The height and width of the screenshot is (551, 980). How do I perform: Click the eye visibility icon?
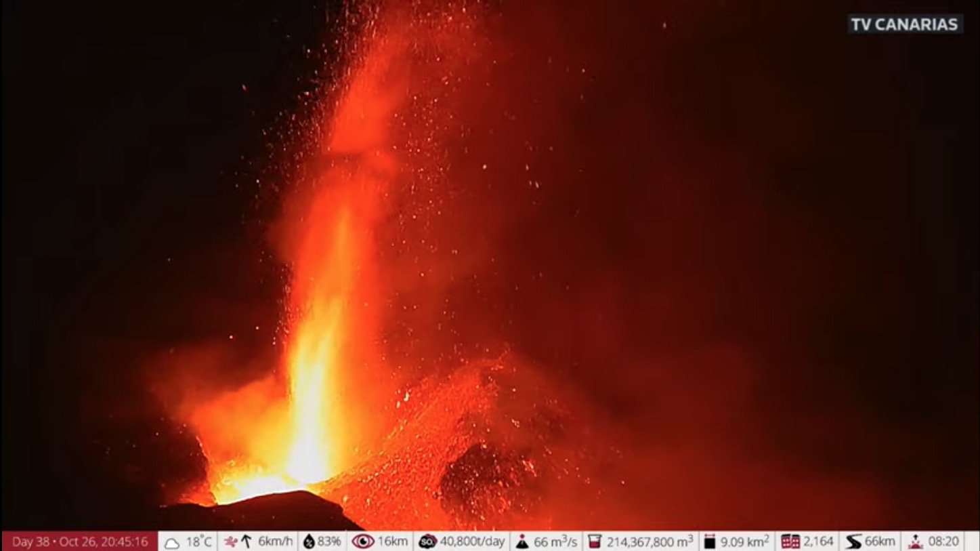pyautogui.click(x=362, y=542)
